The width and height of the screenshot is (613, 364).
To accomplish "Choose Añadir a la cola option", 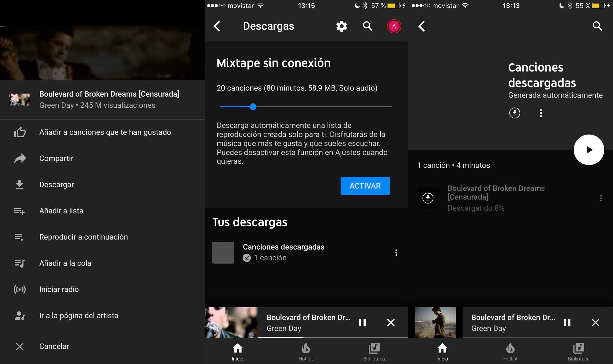I will coord(102,263).
